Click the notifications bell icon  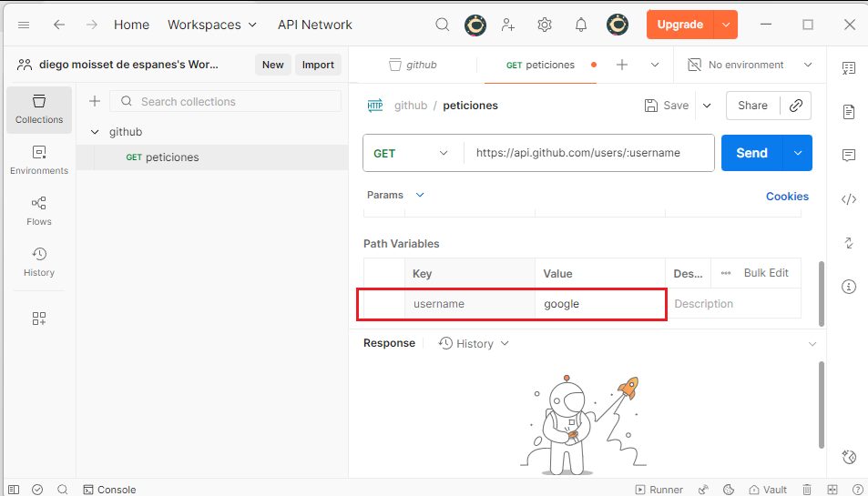coord(581,25)
